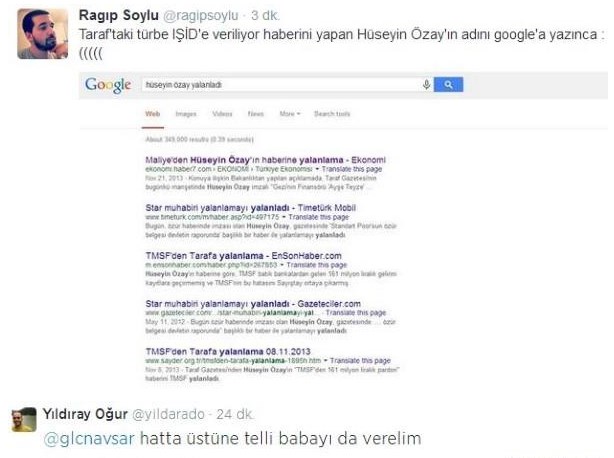
Task: Open Star muhabiri yalanlamayı yalanladı - Timetürk Mobil
Action: coord(251,207)
